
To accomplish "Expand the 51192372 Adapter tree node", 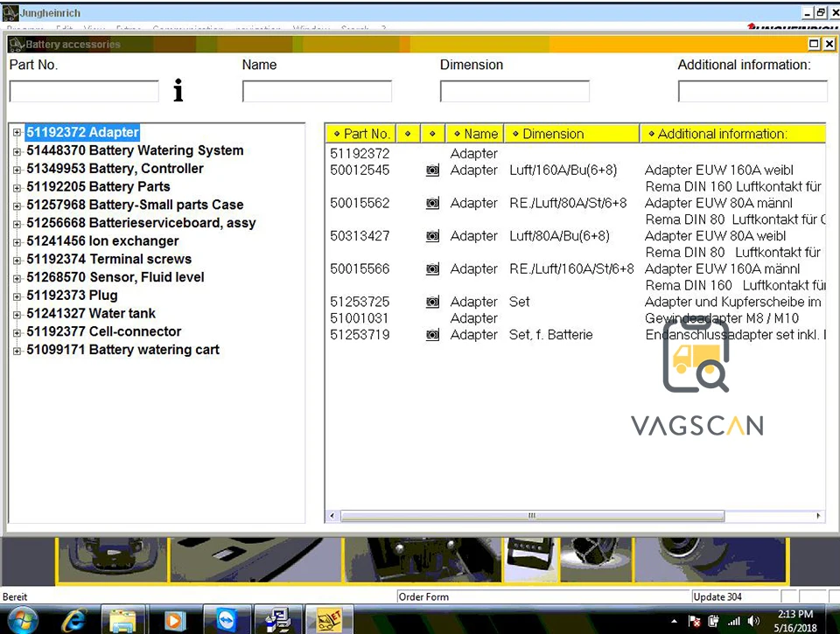I will click(x=17, y=132).
